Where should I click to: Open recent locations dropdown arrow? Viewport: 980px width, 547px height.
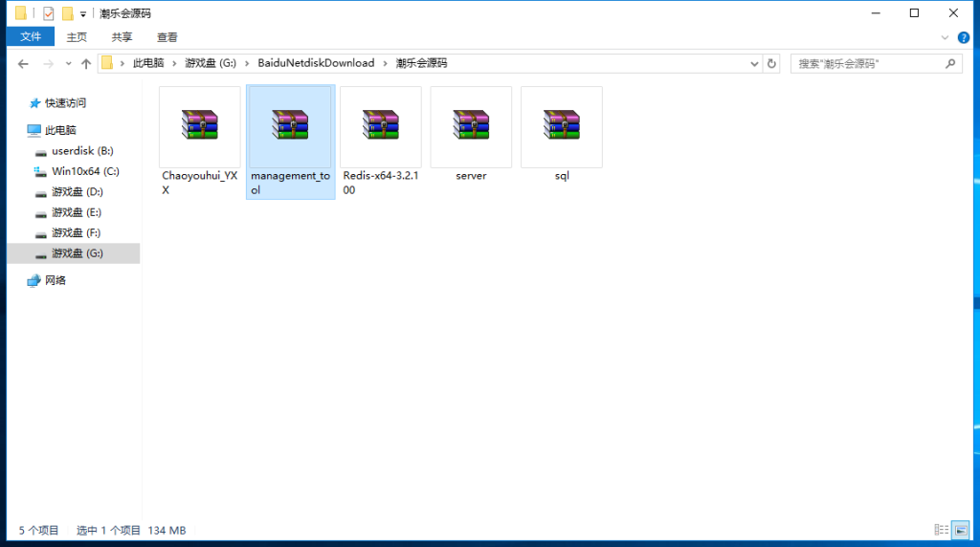pyautogui.click(x=68, y=64)
